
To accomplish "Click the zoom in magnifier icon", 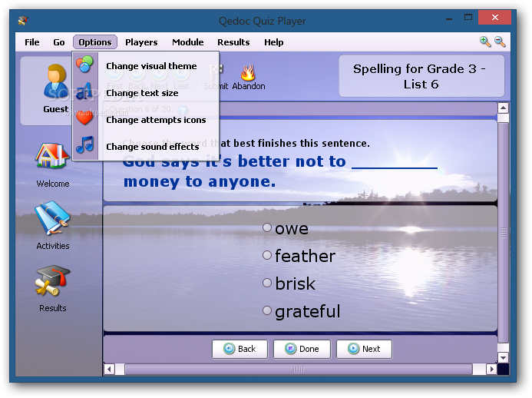I will pyautogui.click(x=485, y=41).
